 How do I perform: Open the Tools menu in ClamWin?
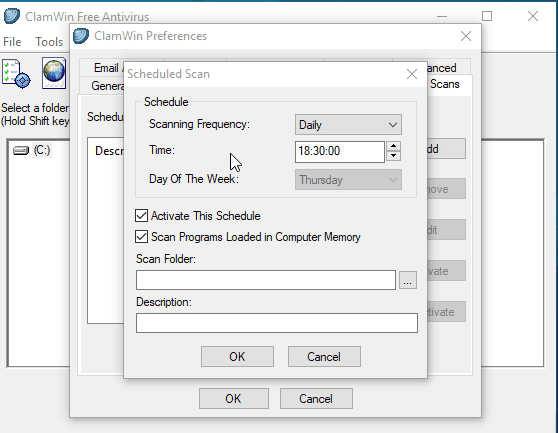[x=49, y=42]
